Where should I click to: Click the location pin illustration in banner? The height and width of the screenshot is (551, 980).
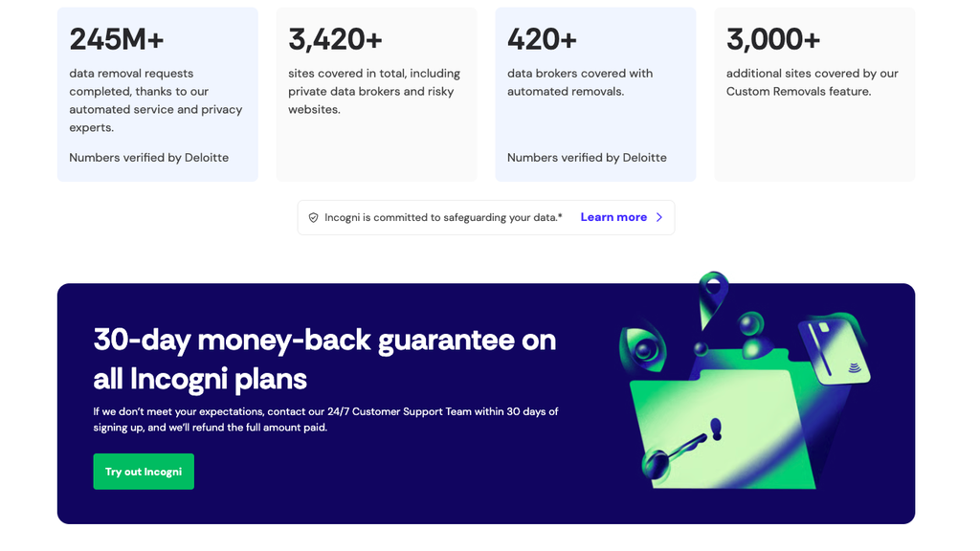pyautogui.click(x=713, y=298)
